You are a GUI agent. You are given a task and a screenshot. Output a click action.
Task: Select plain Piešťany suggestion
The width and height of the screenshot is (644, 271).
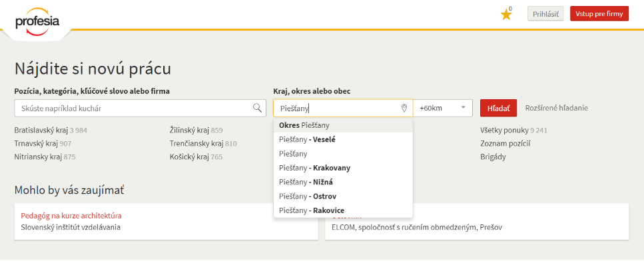343,154
